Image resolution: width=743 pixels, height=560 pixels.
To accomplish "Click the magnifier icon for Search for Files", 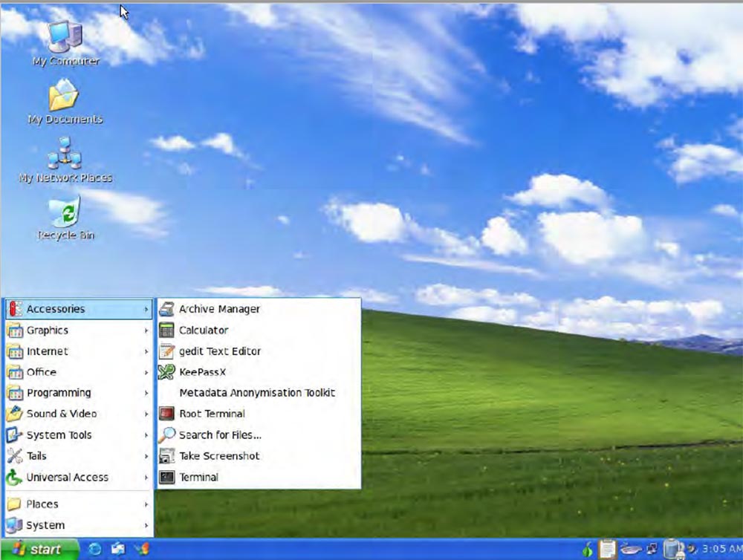I will [166, 434].
